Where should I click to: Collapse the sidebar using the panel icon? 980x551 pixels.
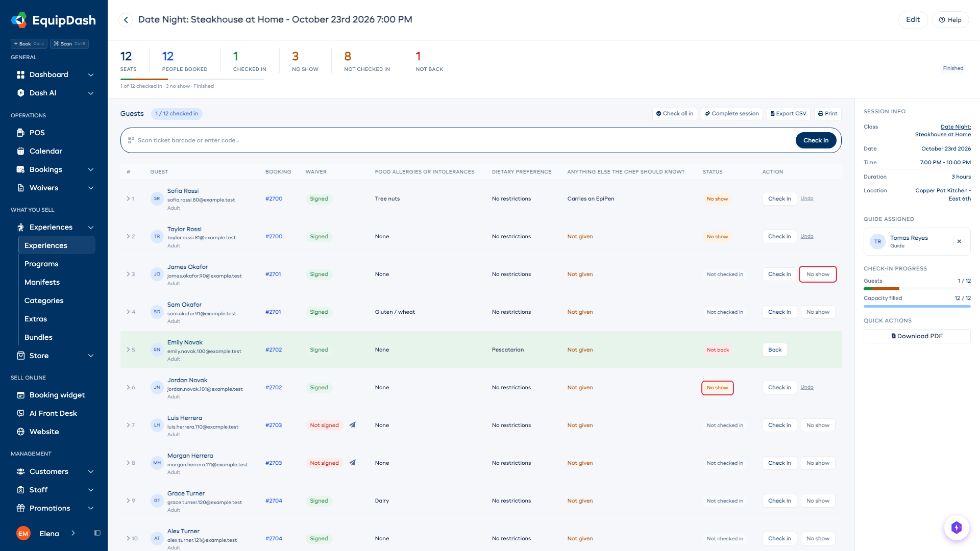click(x=97, y=533)
